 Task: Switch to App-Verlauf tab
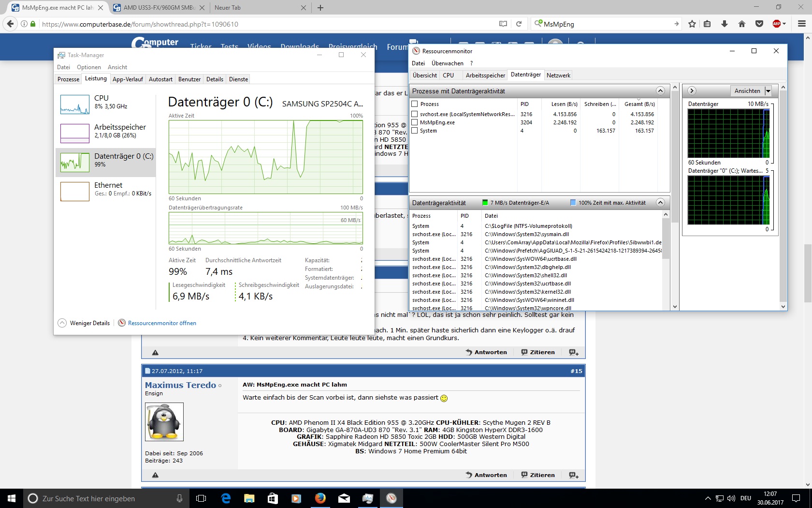(x=128, y=79)
